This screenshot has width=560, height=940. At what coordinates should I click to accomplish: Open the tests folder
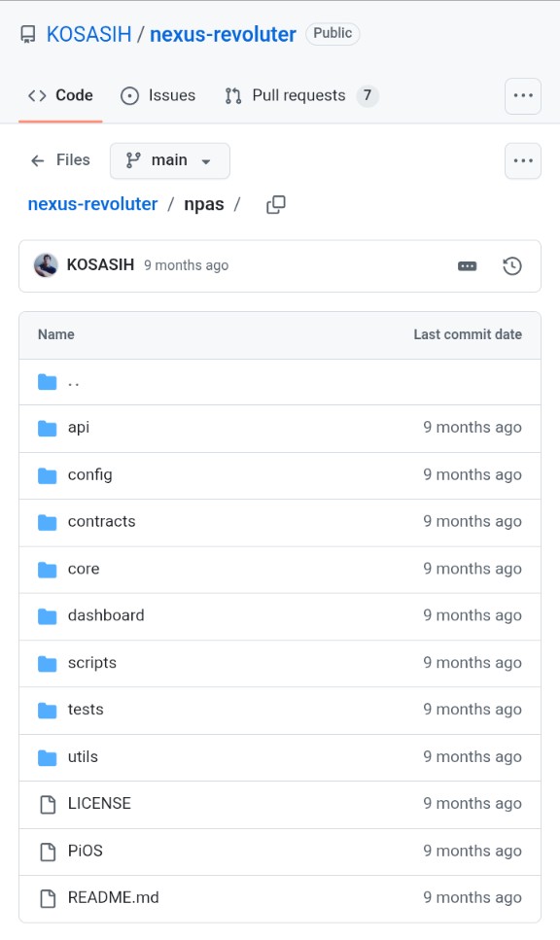86,710
